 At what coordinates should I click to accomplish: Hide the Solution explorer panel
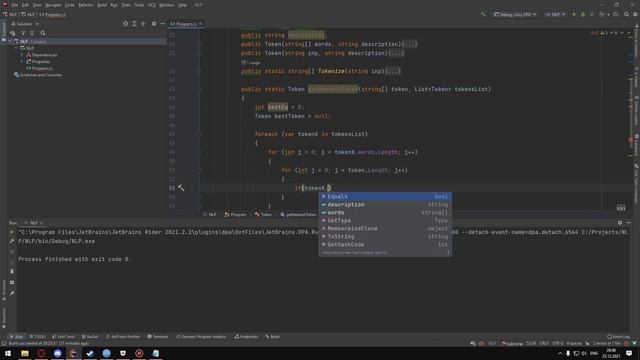(162, 24)
